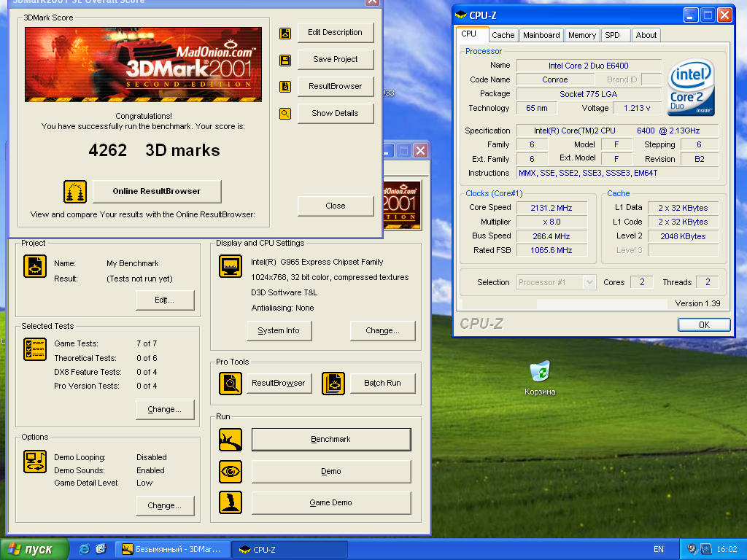
Task: Open the Memory tab in CPU-Z
Action: coord(581,35)
